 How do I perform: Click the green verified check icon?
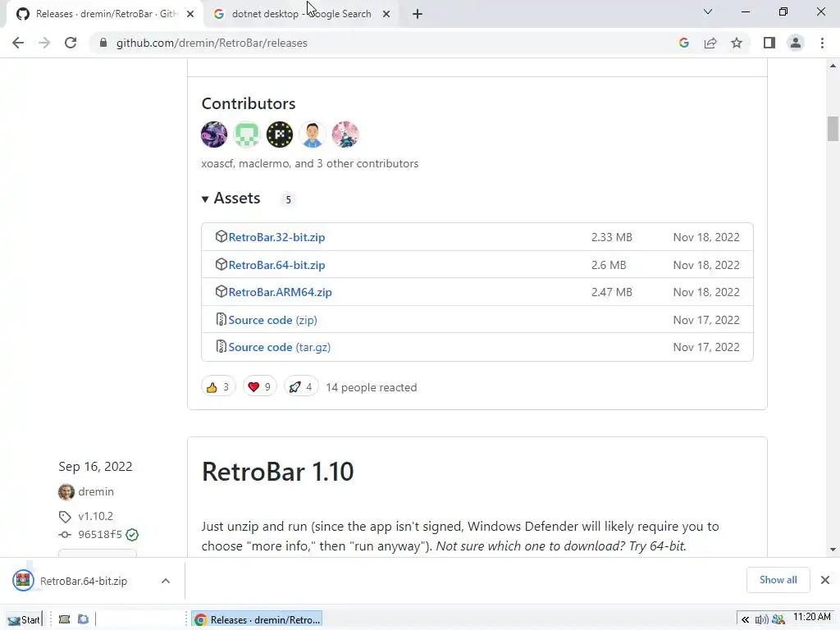click(x=132, y=535)
